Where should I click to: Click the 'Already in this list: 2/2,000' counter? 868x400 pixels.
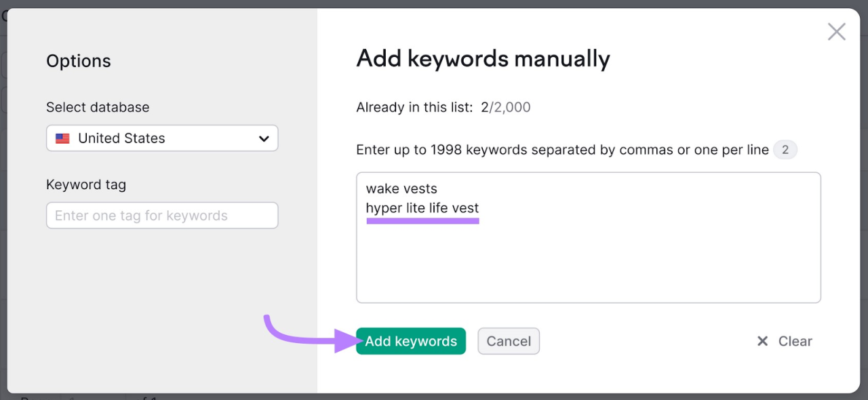coord(443,106)
